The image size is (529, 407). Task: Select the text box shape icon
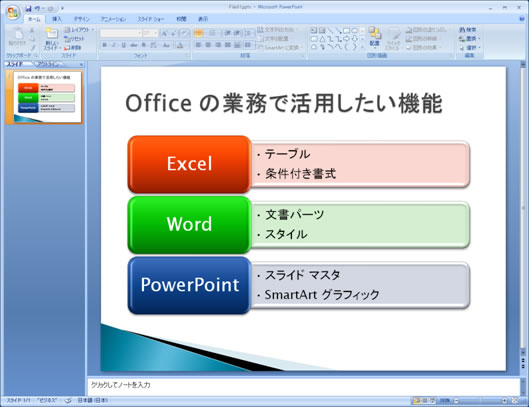[314, 30]
